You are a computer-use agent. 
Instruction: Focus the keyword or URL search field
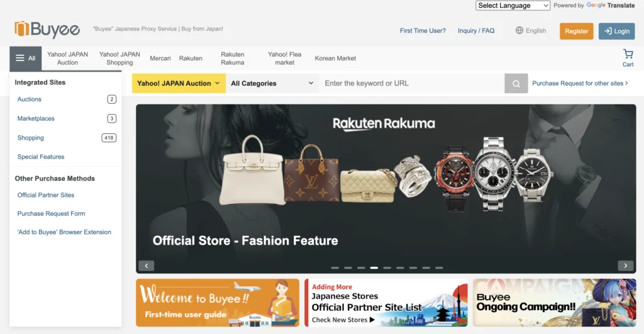click(x=412, y=84)
